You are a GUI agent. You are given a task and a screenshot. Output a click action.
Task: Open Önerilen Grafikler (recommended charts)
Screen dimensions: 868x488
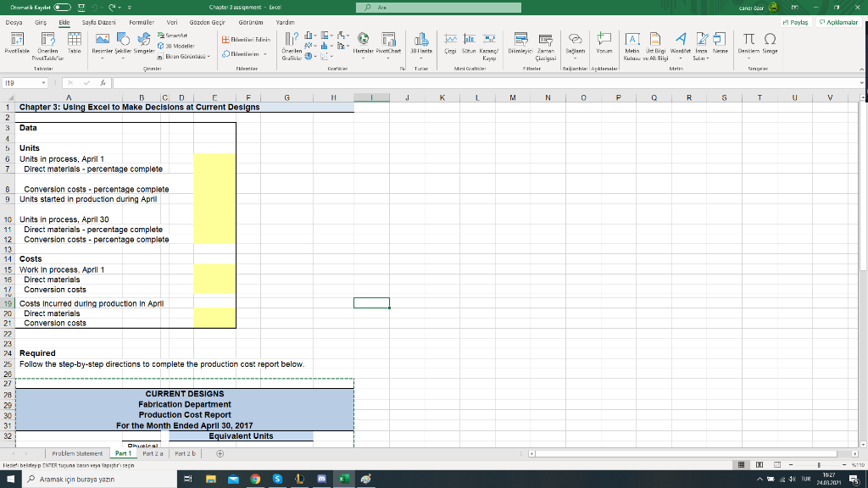pyautogui.click(x=292, y=46)
